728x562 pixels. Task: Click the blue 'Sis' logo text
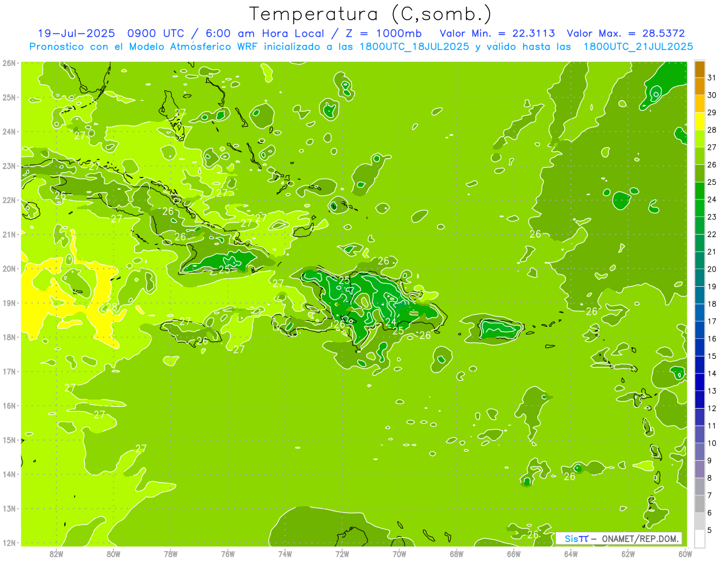click(570, 538)
